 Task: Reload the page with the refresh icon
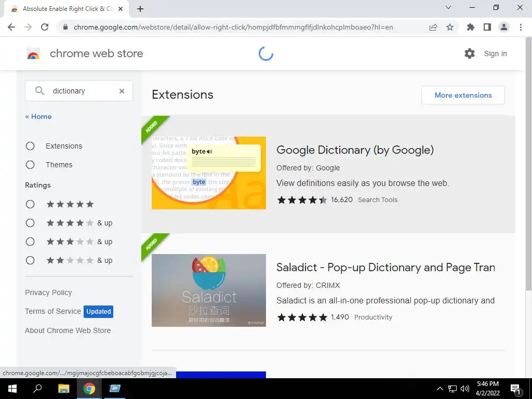45,27
